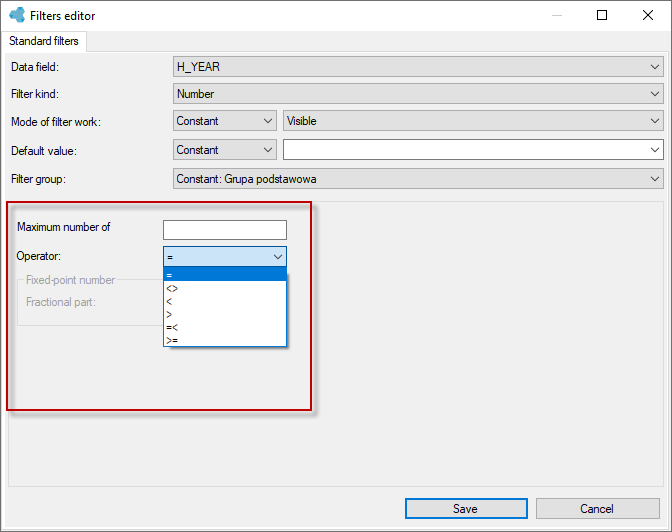
Task: Click the Data field label
Action: point(35,67)
